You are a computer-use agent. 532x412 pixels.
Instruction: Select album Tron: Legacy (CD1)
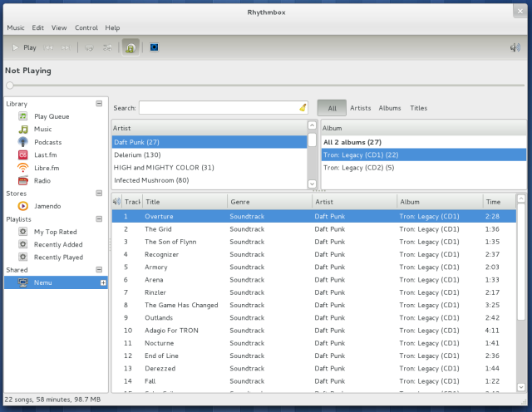click(x=424, y=155)
